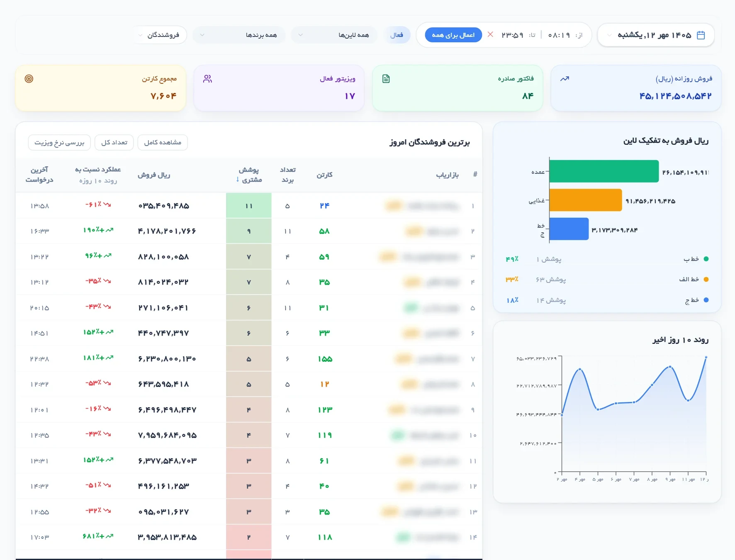Click the end time field showing ۲۳:۵۹

tap(512, 35)
